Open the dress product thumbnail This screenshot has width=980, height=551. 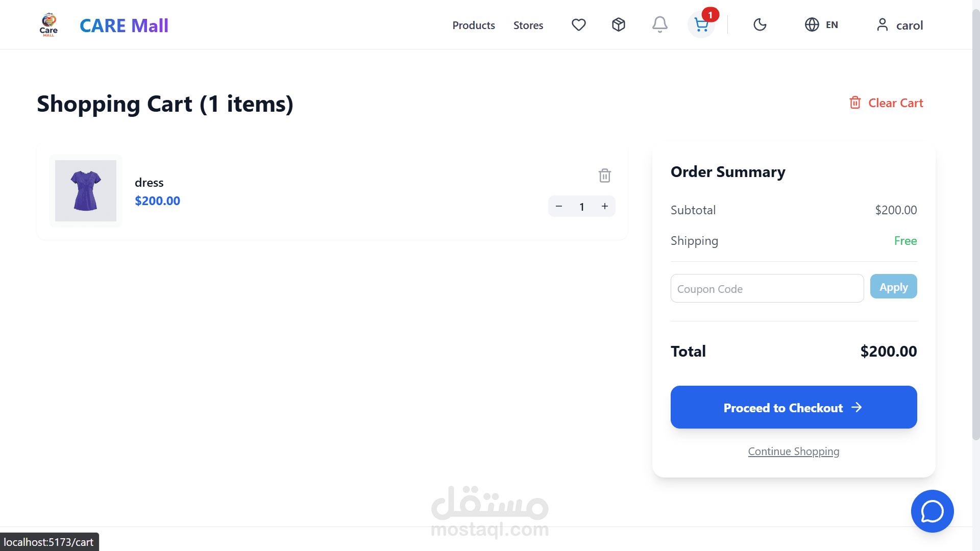click(86, 191)
